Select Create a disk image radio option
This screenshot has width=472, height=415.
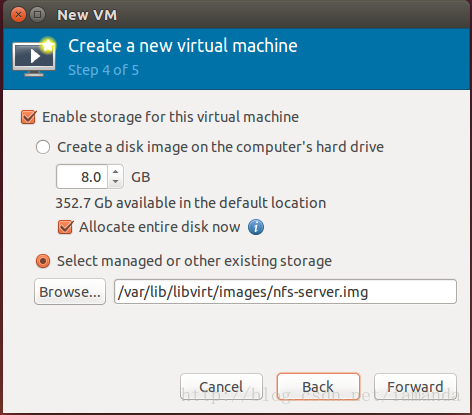[x=43, y=147]
